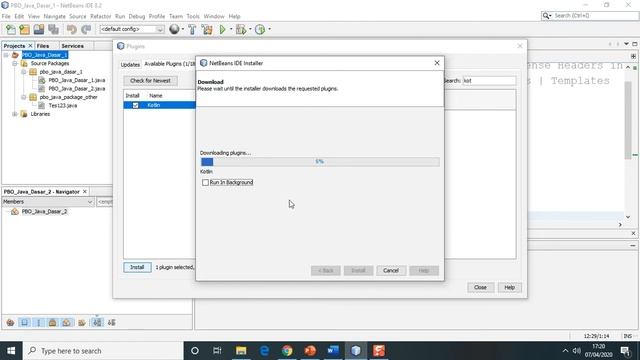Click the Redo toolbar icon
The image size is (640, 360).
pos(86,29)
